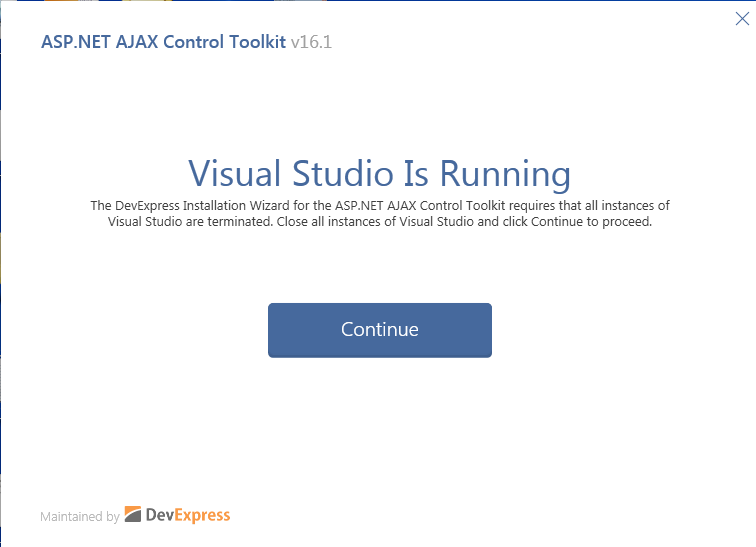
Task: Click the description line mentioning DevExpress Installation Wizard
Action: click(379, 205)
